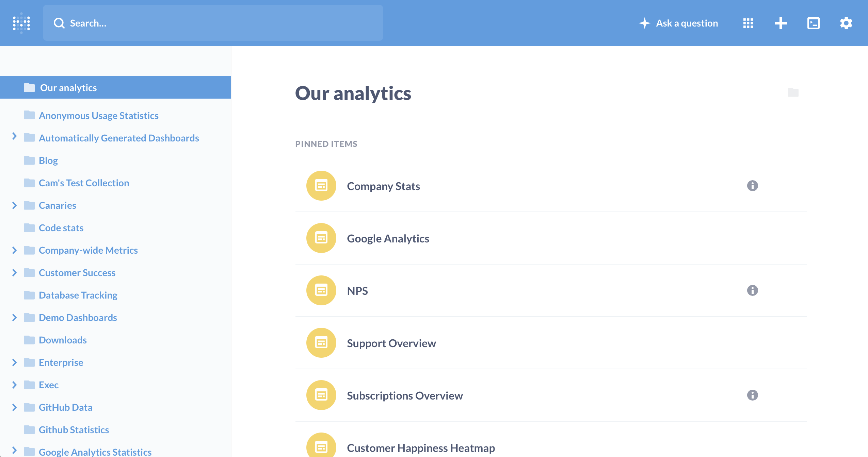Expand the Canaries collection
This screenshot has width=868, height=457.
[14, 205]
